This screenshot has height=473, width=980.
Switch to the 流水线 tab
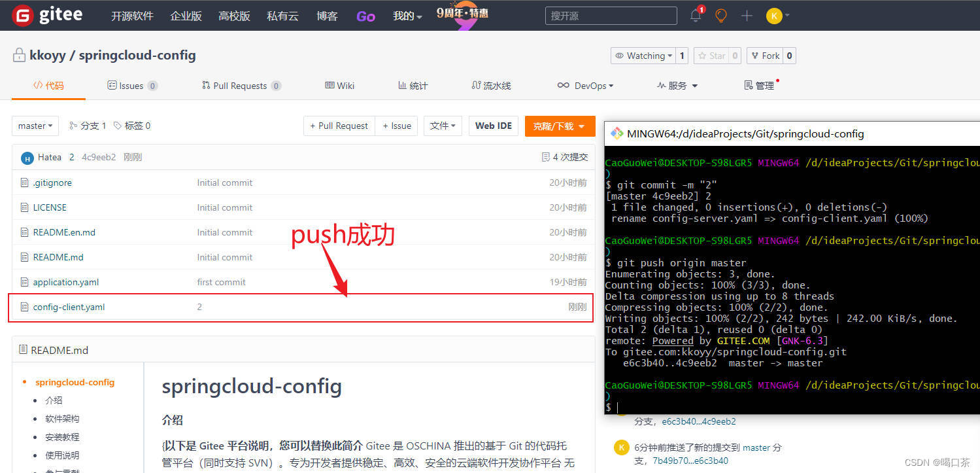pos(491,86)
